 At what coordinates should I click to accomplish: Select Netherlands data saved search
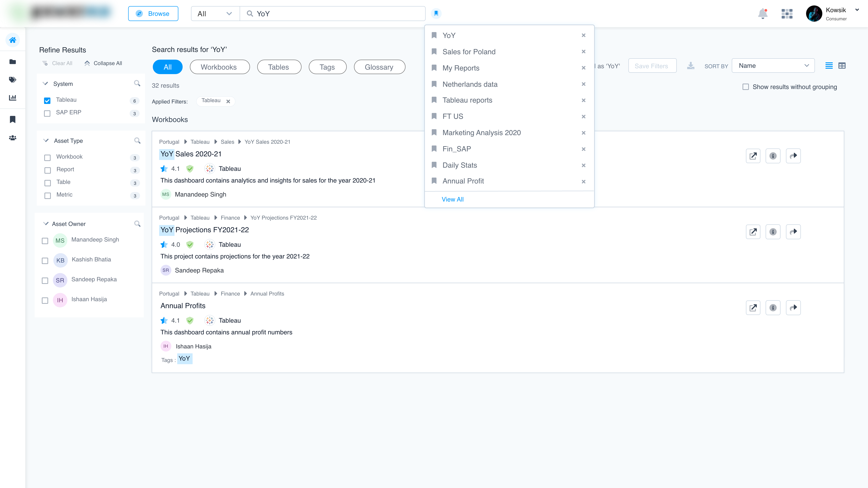470,84
